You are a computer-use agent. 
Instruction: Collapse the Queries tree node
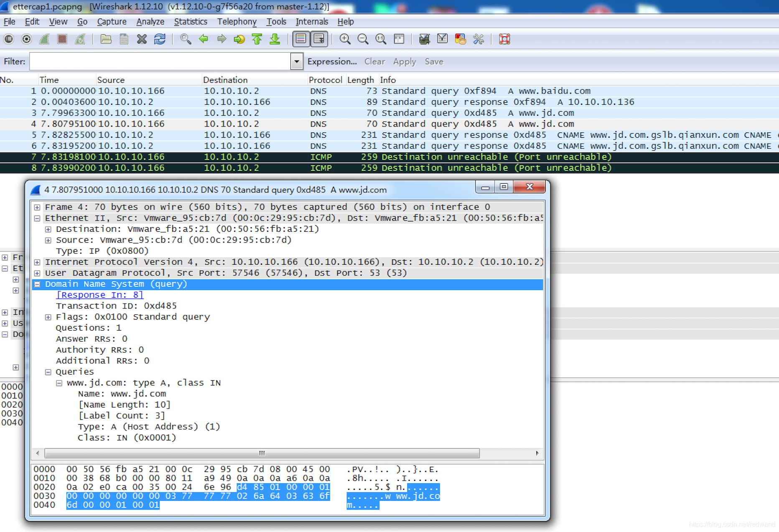tap(48, 372)
